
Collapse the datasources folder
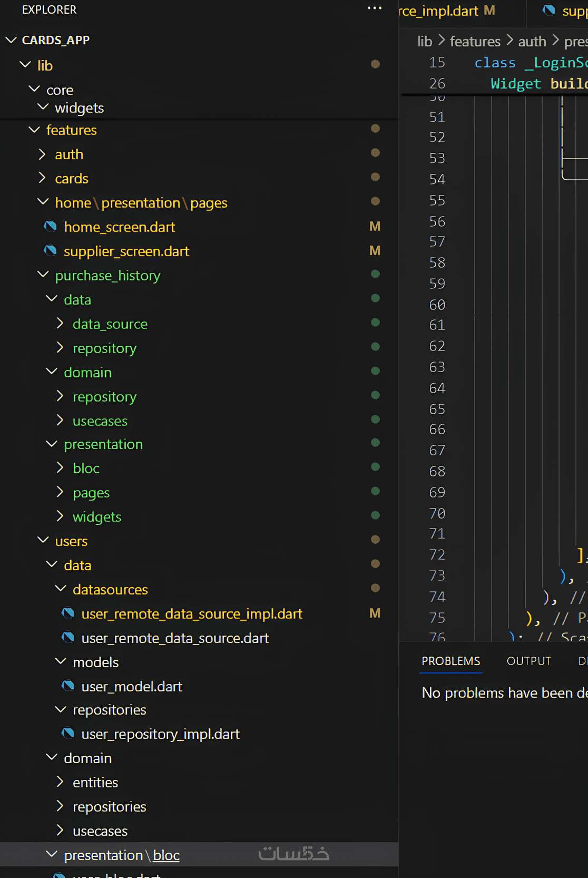(x=60, y=589)
